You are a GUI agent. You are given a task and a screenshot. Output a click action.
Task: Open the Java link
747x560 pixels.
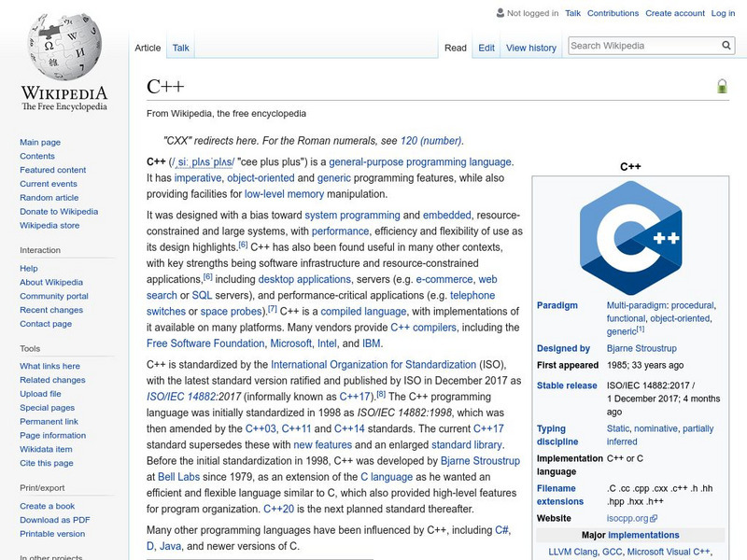point(170,546)
